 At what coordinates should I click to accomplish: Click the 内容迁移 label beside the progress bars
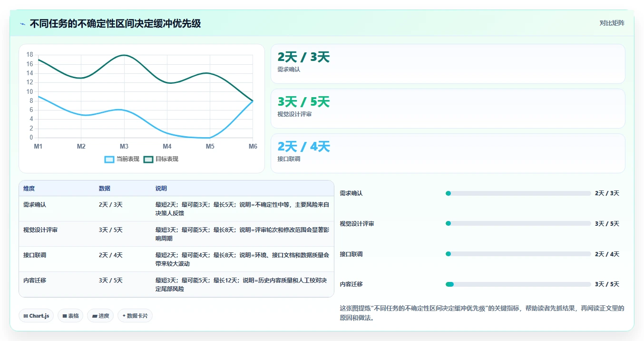point(351,284)
